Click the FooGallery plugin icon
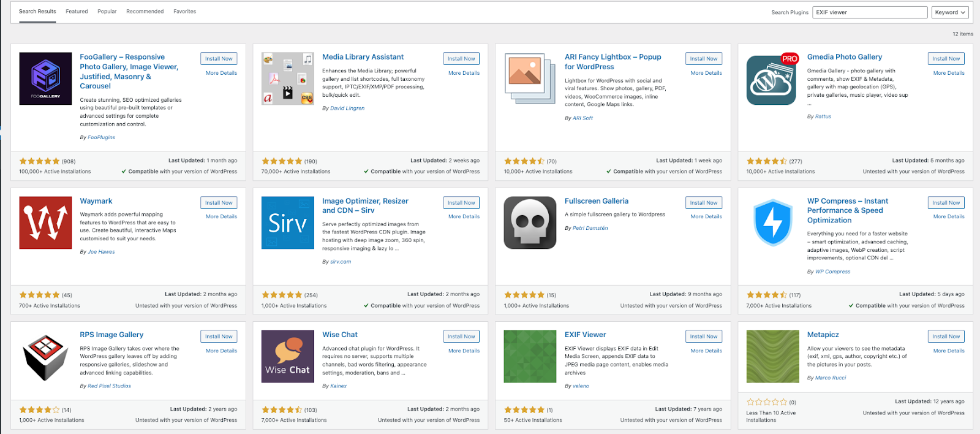The image size is (980, 434). pos(45,78)
